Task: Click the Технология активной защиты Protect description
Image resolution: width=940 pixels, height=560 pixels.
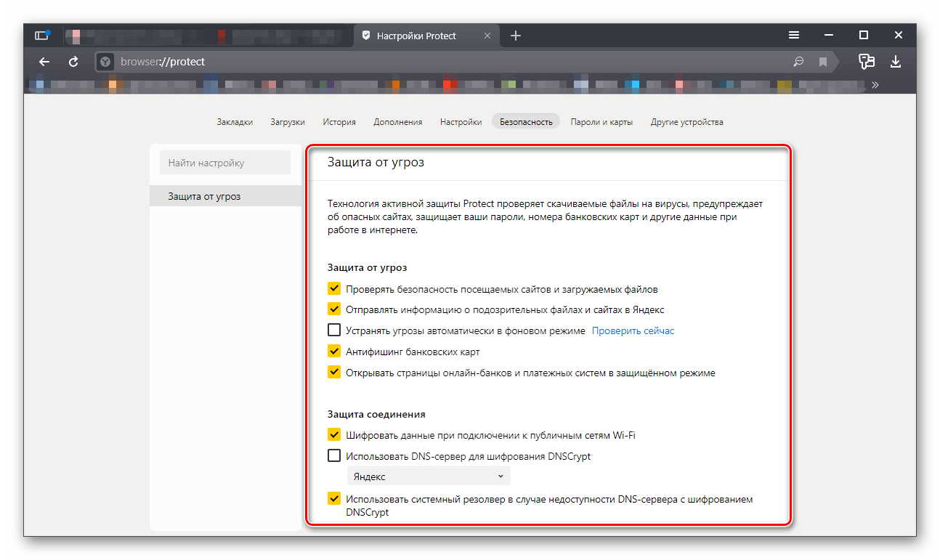Action: (545, 217)
